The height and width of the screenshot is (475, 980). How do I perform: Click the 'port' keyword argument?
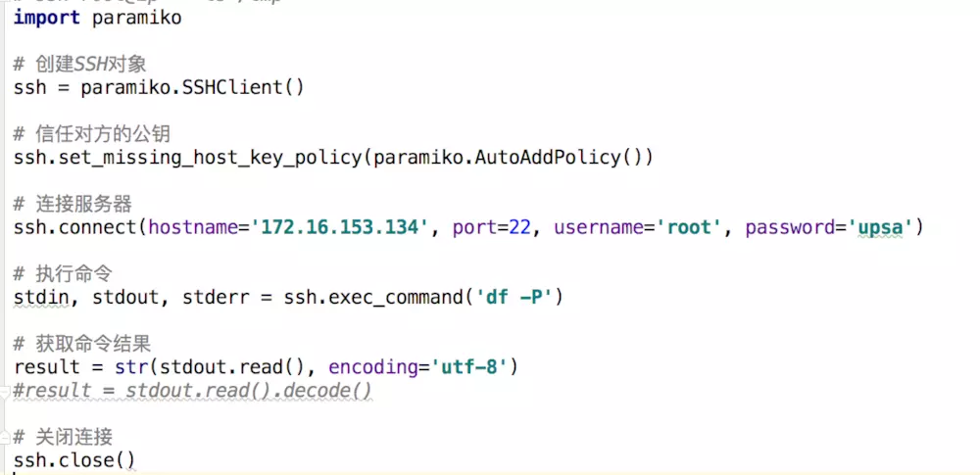(475, 227)
